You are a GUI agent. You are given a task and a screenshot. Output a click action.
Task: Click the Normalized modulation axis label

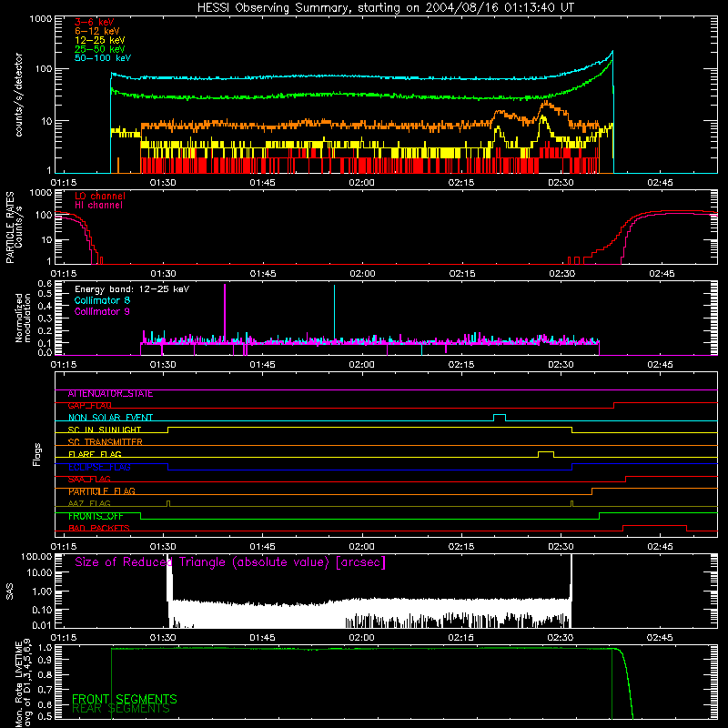click(24, 318)
